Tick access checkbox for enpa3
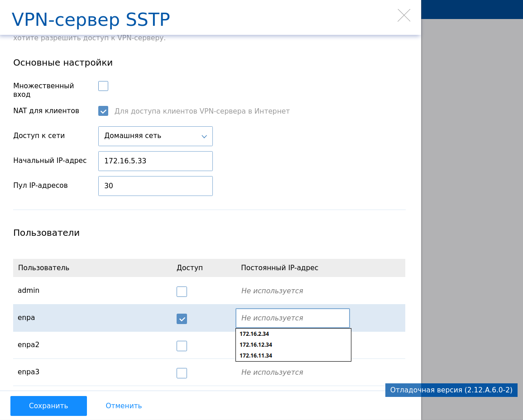Viewport: 523px width, 420px height. pyautogui.click(x=182, y=373)
